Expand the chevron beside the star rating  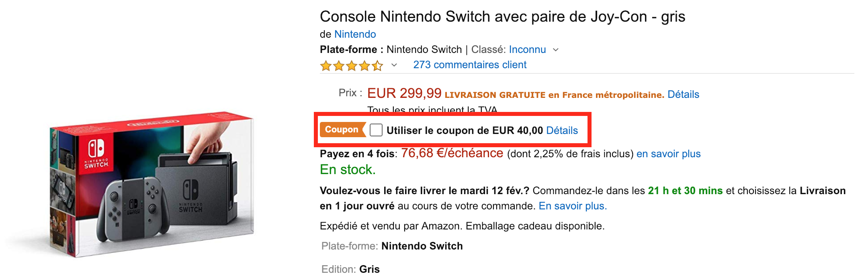pos(394,65)
